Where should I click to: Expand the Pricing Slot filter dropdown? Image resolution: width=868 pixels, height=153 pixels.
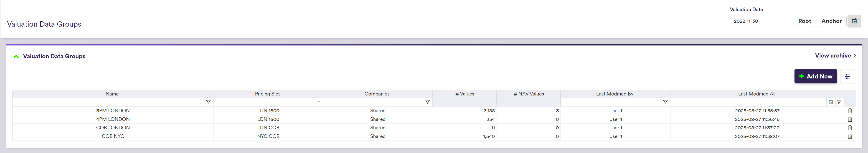[x=318, y=102]
